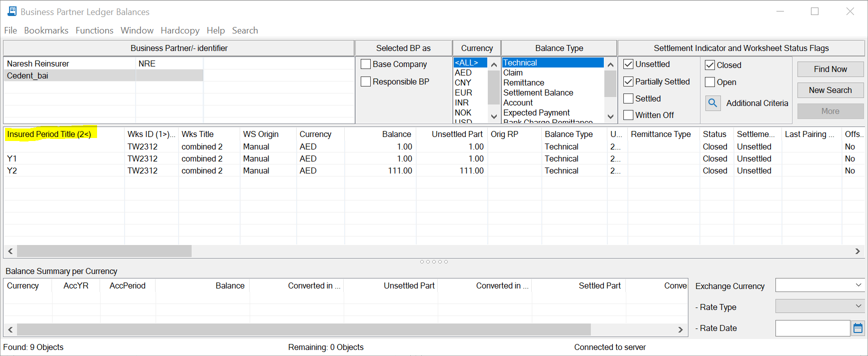Click the results grid scroll right arrow

tap(857, 251)
